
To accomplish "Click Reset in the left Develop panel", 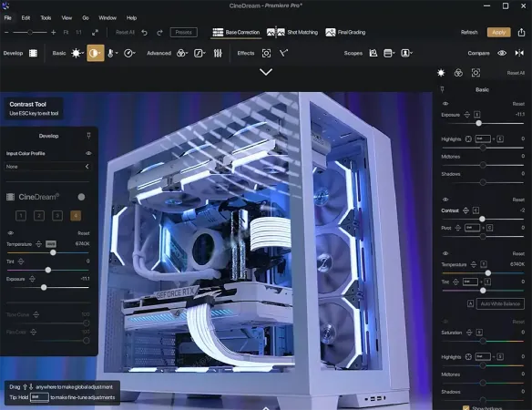I will (x=84, y=233).
